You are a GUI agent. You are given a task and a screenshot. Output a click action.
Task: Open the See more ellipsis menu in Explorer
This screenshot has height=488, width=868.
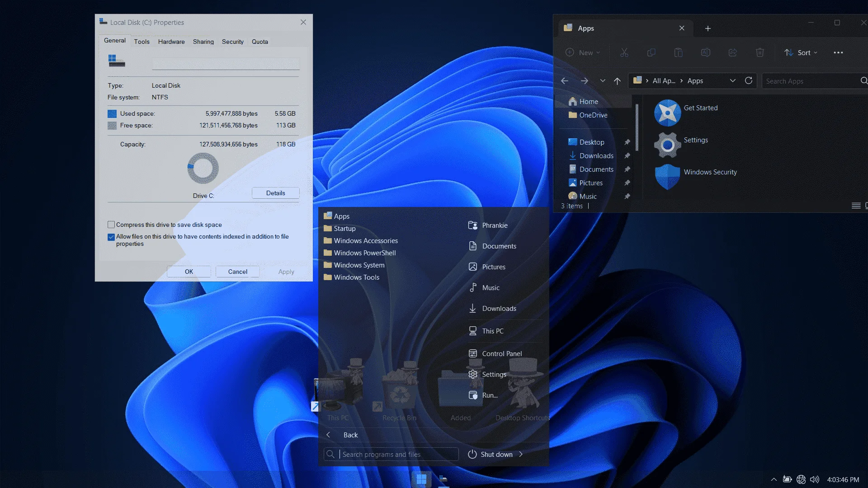coord(838,52)
